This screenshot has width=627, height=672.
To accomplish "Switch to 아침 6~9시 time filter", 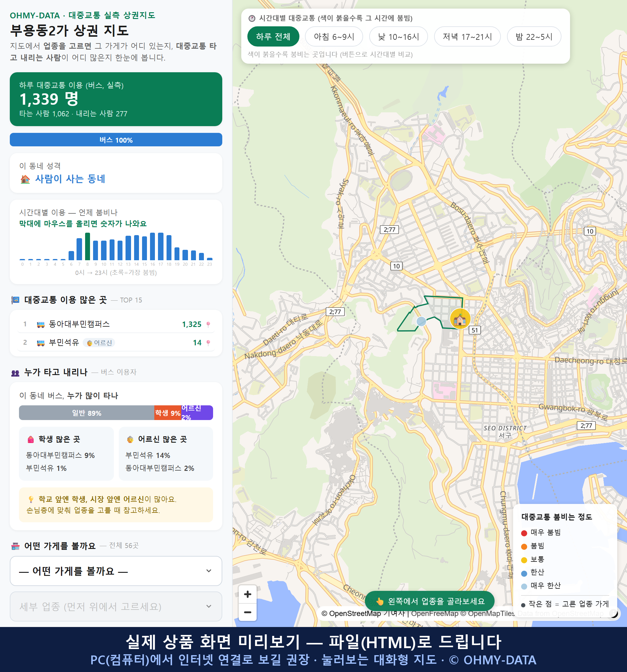I will coord(334,36).
